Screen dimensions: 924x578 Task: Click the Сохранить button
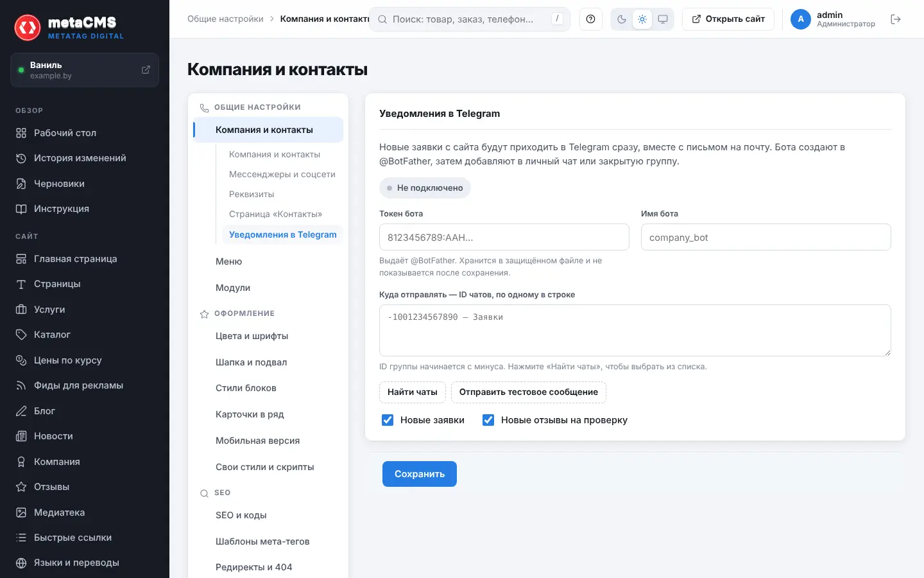(x=420, y=474)
